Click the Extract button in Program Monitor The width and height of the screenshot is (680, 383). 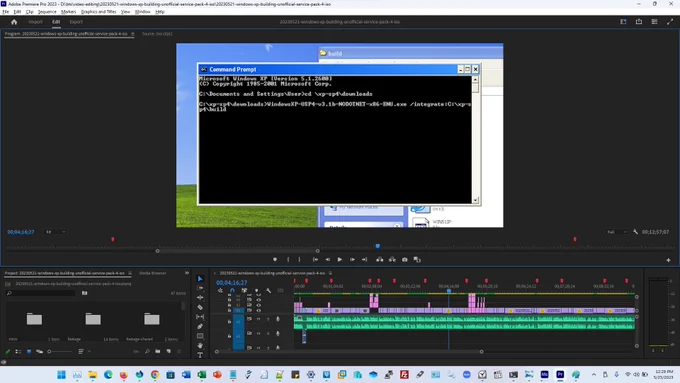(x=392, y=259)
